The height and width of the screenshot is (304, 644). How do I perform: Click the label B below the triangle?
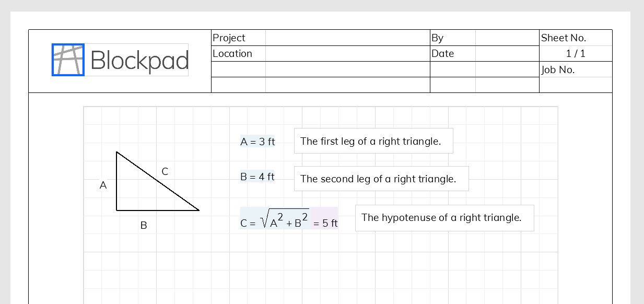(x=144, y=226)
